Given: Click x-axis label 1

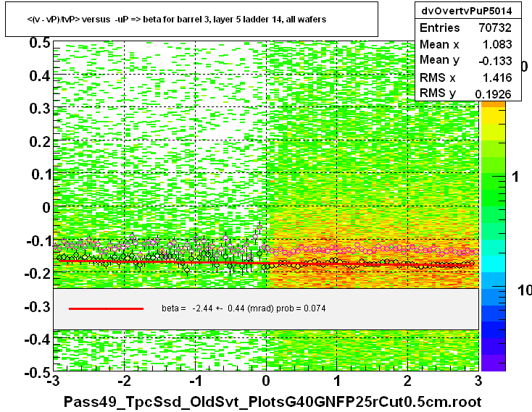Looking at the screenshot, I should [x=337, y=381].
